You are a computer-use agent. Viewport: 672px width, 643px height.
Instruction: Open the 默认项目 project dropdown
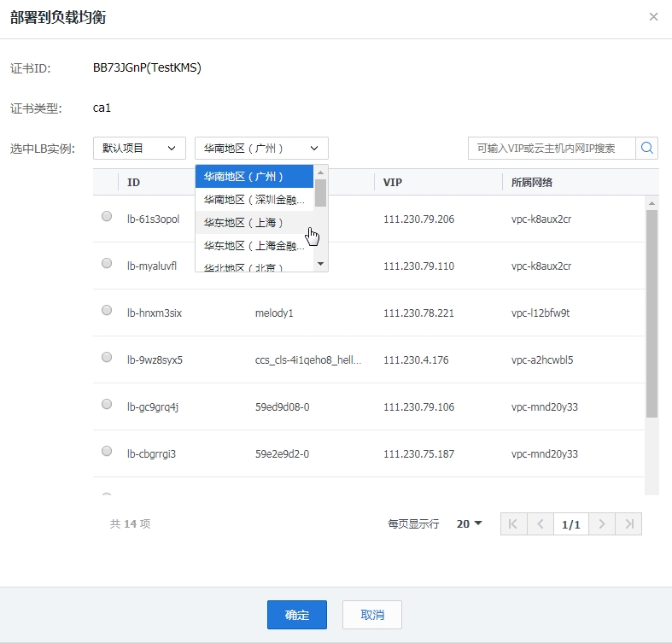pyautogui.click(x=139, y=148)
